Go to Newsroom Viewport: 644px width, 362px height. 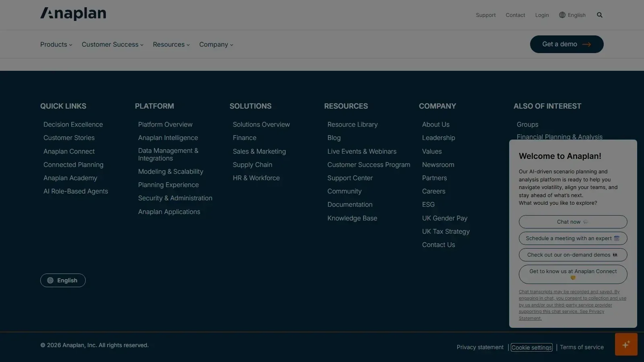coord(438,165)
